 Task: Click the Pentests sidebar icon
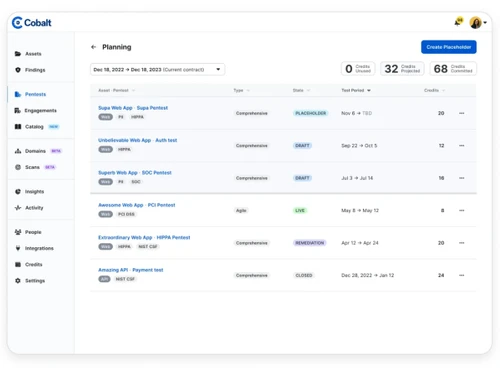18,94
